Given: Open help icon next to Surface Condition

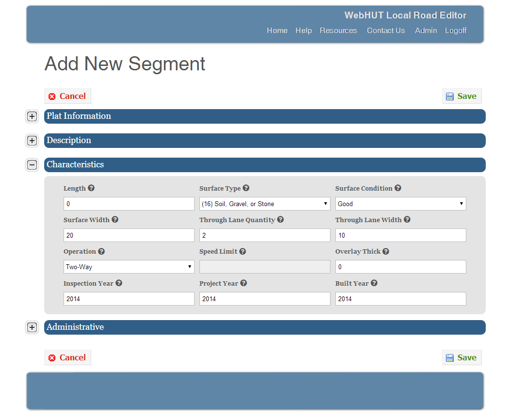Looking at the screenshot, I should coord(398,188).
